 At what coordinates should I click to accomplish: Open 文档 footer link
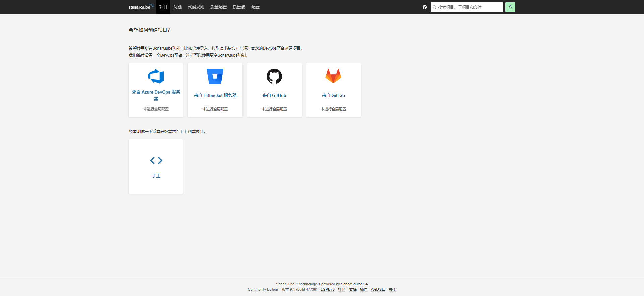(x=353, y=289)
